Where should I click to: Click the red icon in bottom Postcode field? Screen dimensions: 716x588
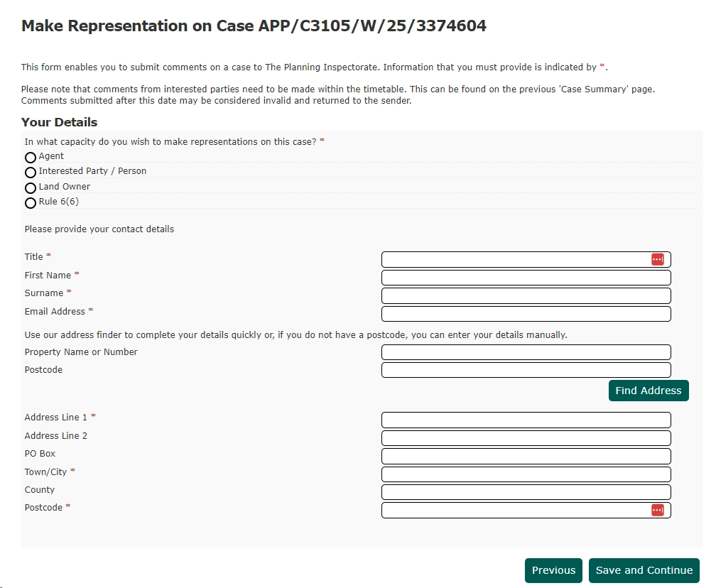(x=657, y=511)
